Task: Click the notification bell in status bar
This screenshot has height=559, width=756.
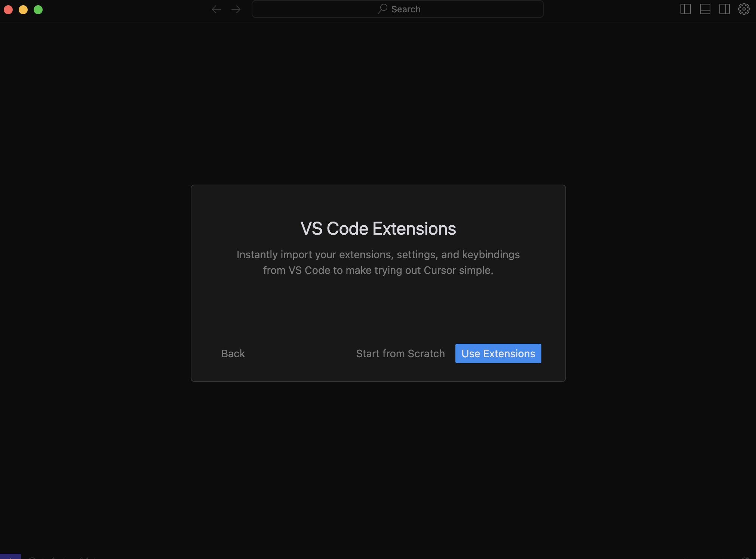Action: pos(745,558)
